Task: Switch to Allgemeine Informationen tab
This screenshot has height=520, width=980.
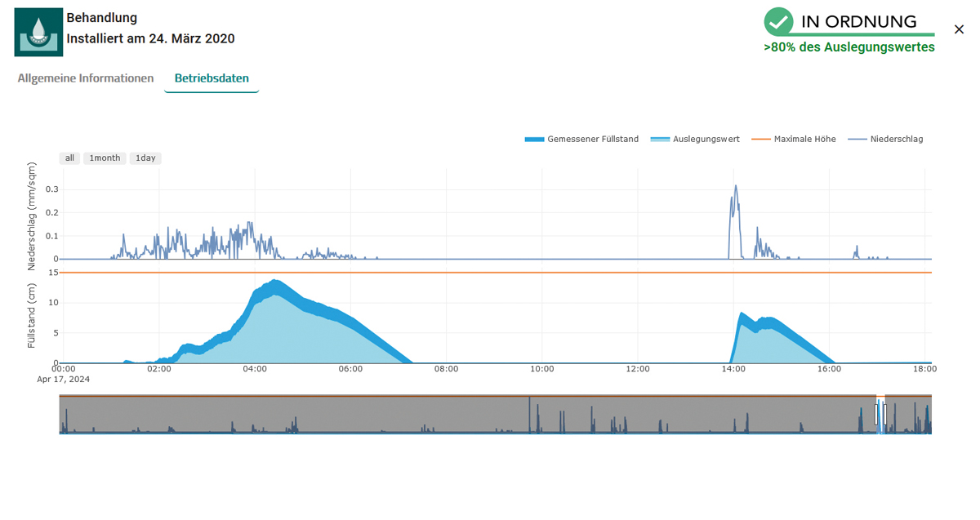Action: click(86, 78)
